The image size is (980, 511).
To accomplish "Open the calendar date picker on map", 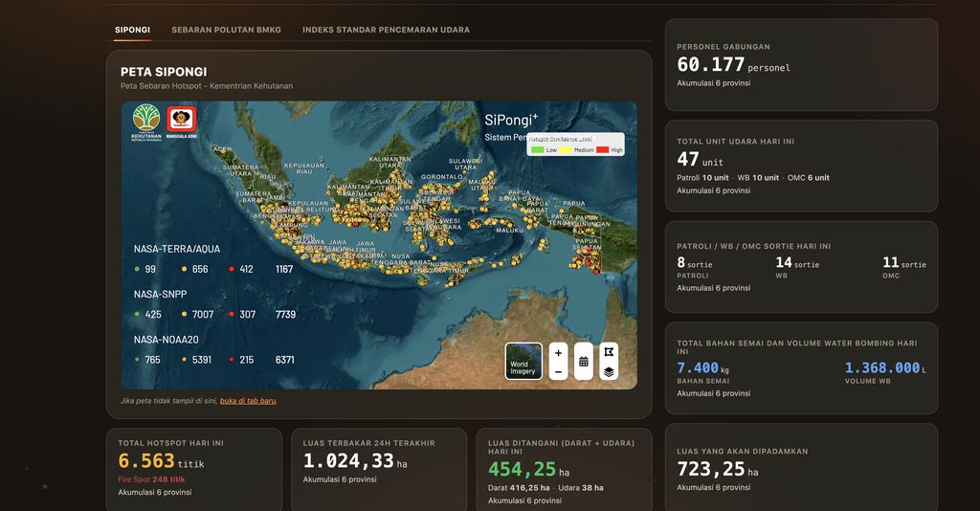I will (583, 362).
